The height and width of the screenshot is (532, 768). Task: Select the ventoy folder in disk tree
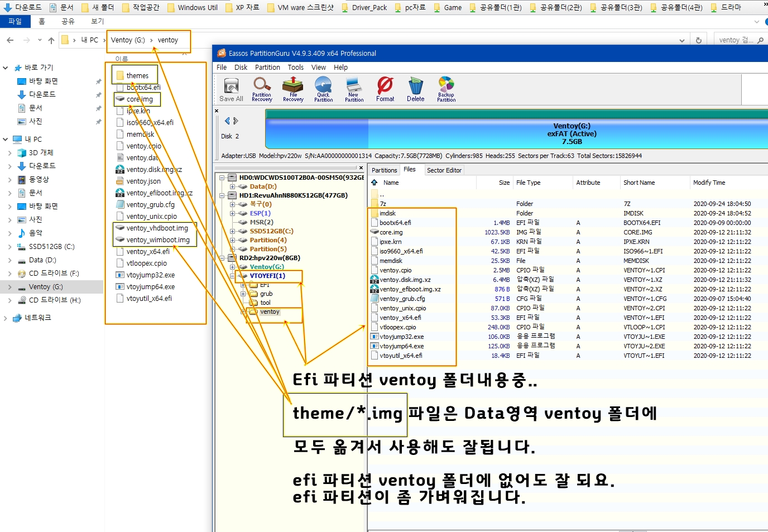pos(270,311)
